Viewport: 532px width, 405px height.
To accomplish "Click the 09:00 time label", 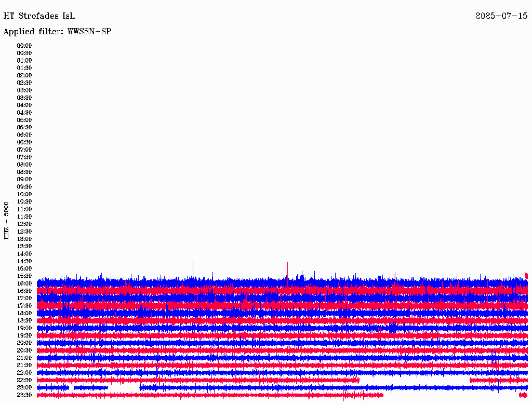I will pos(24,180).
